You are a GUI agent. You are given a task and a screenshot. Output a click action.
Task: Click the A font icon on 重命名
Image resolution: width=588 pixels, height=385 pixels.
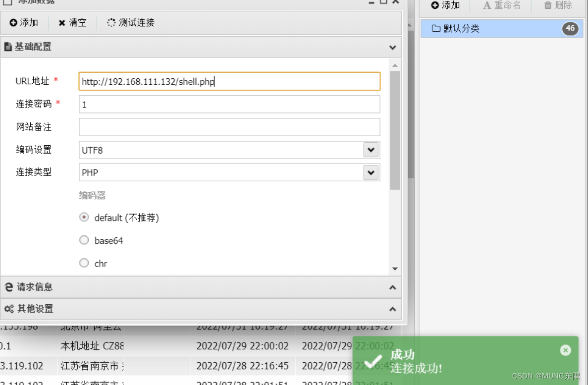coord(487,5)
